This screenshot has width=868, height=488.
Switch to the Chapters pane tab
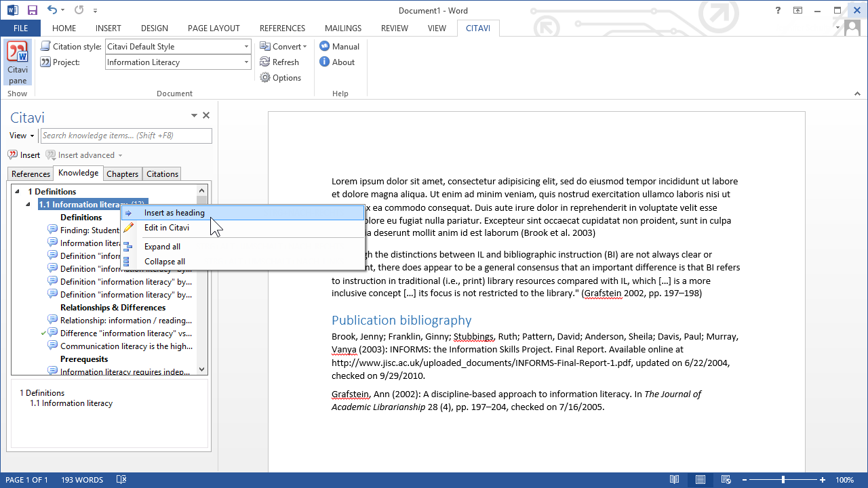coord(122,174)
